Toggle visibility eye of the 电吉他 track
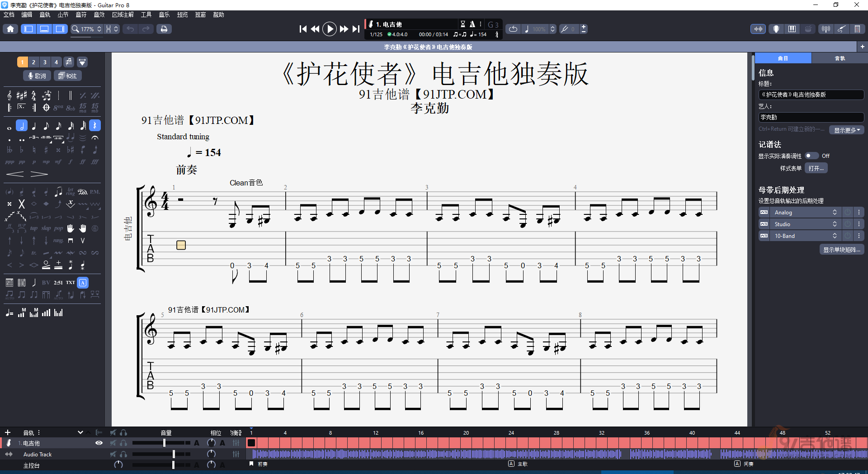Image resolution: width=868 pixels, height=474 pixels. pyautogui.click(x=99, y=443)
